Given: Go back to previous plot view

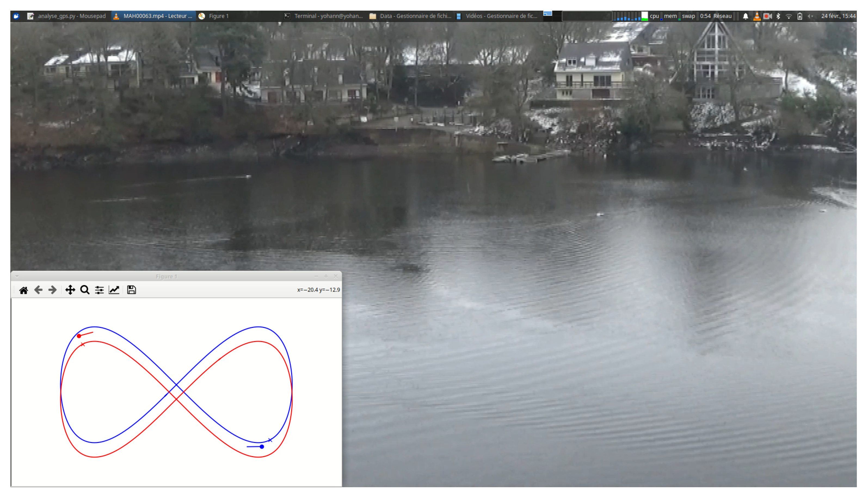Looking at the screenshot, I should tap(38, 290).
